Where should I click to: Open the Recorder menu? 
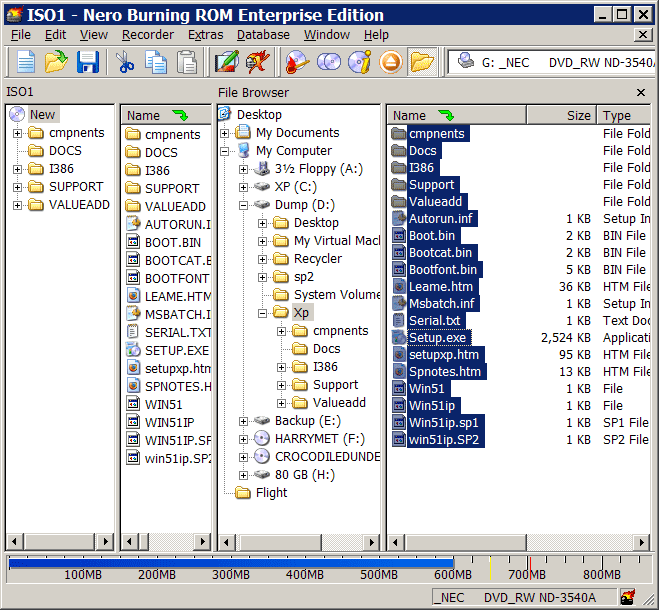coord(148,35)
